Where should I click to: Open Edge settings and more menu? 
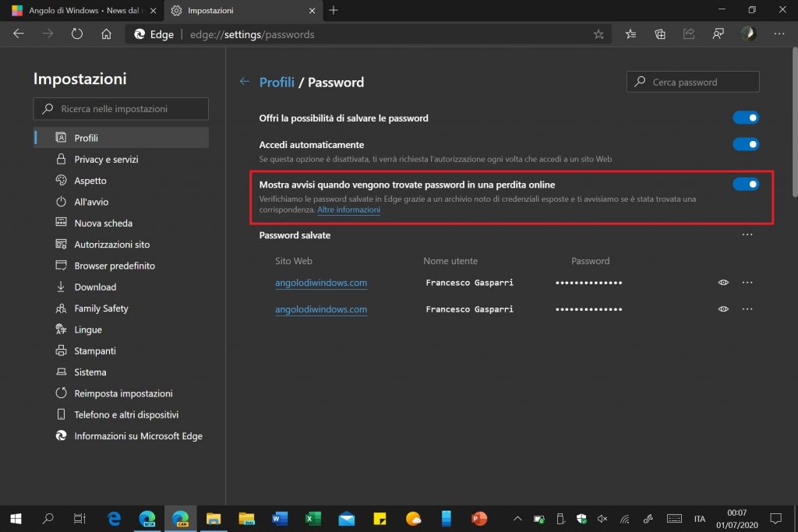pos(779,34)
